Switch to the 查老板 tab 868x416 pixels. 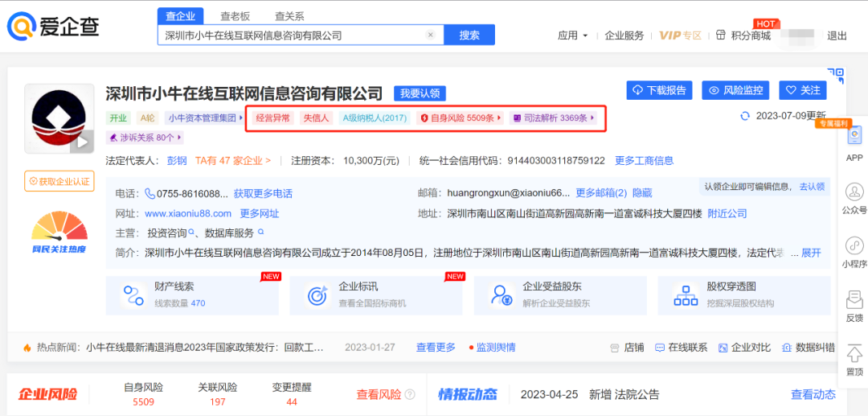coord(235,15)
